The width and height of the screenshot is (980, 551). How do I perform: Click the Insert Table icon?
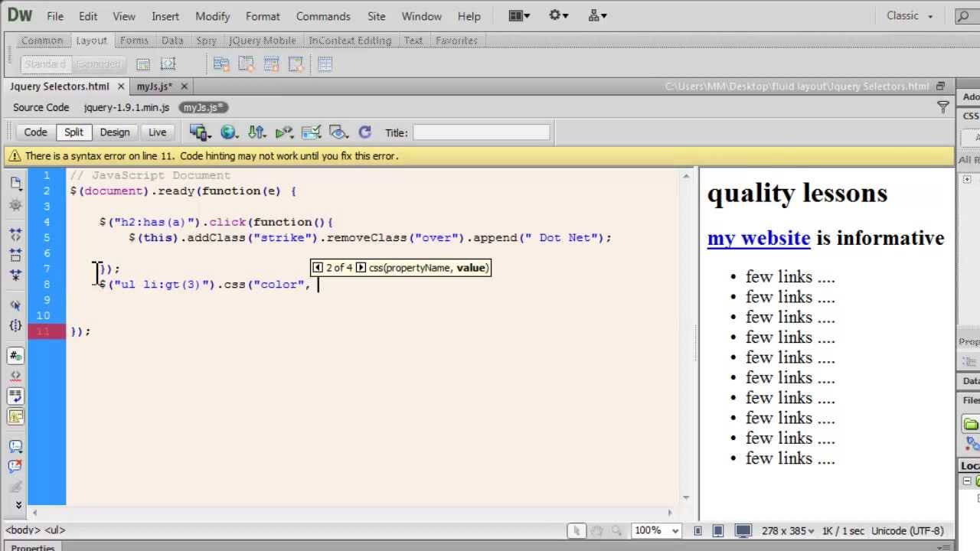pyautogui.click(x=325, y=64)
